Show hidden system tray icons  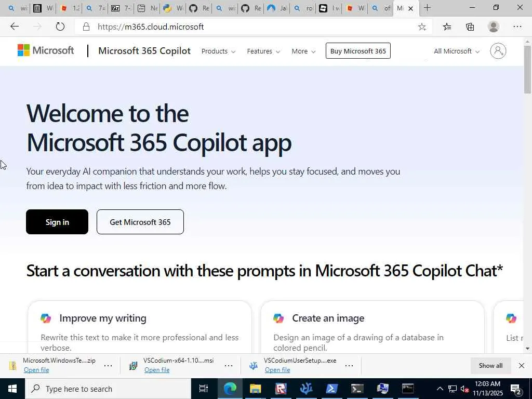click(440, 389)
